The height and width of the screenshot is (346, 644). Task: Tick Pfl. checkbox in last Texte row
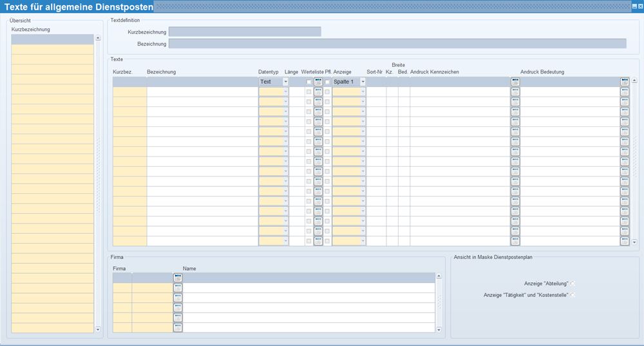click(327, 241)
